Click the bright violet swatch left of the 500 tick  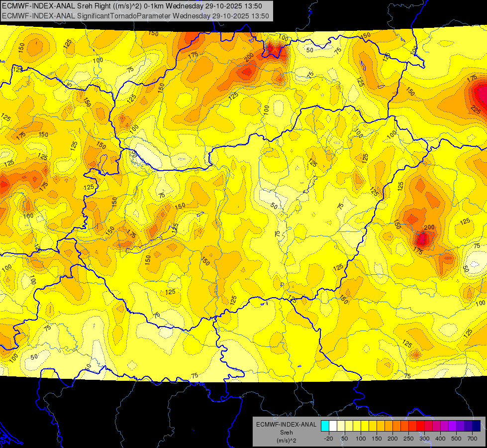point(453,426)
